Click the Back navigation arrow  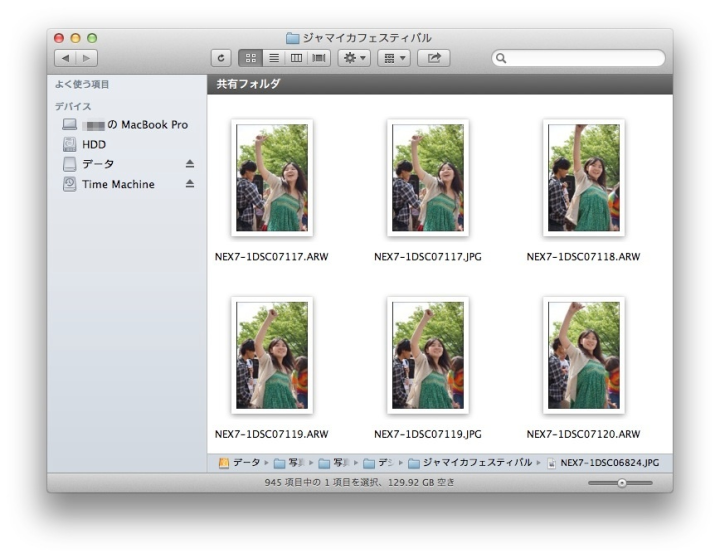click(x=68, y=59)
